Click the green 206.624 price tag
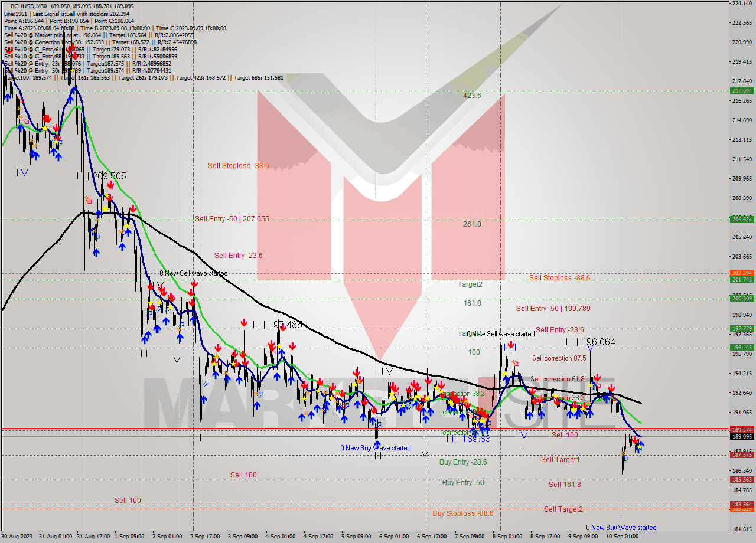756x543 pixels. tap(742, 219)
